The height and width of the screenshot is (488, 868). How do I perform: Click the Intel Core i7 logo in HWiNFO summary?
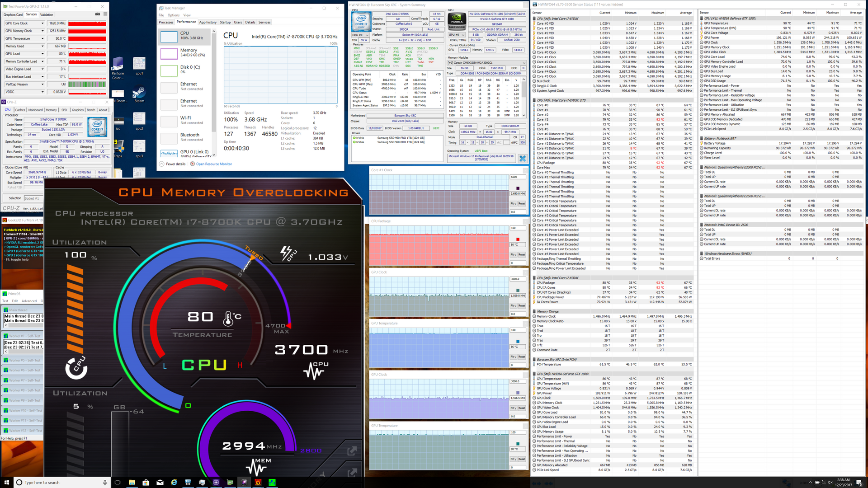click(361, 22)
